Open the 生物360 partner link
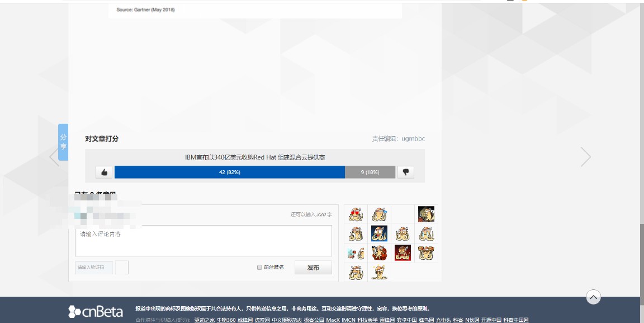644x323 pixels. (226, 320)
